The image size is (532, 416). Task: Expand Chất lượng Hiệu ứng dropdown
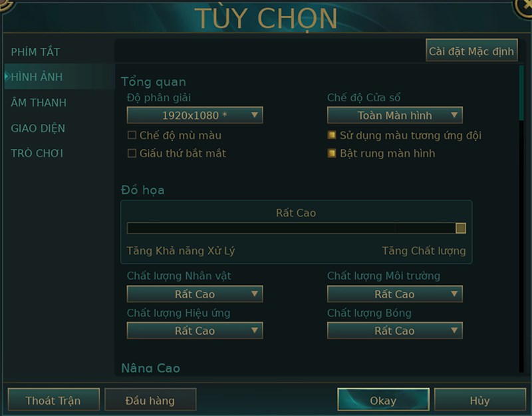195,331
